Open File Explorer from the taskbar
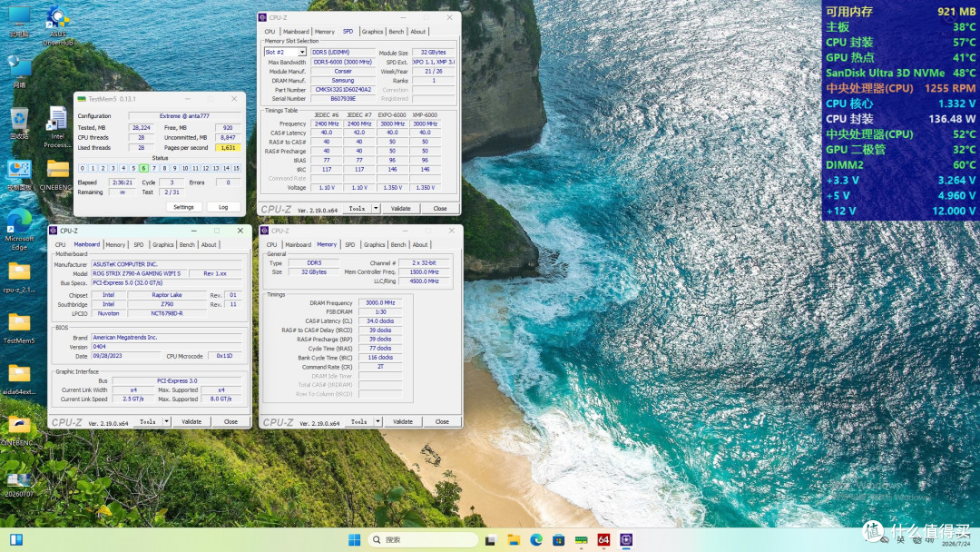This screenshot has height=552, width=980. pos(514,539)
